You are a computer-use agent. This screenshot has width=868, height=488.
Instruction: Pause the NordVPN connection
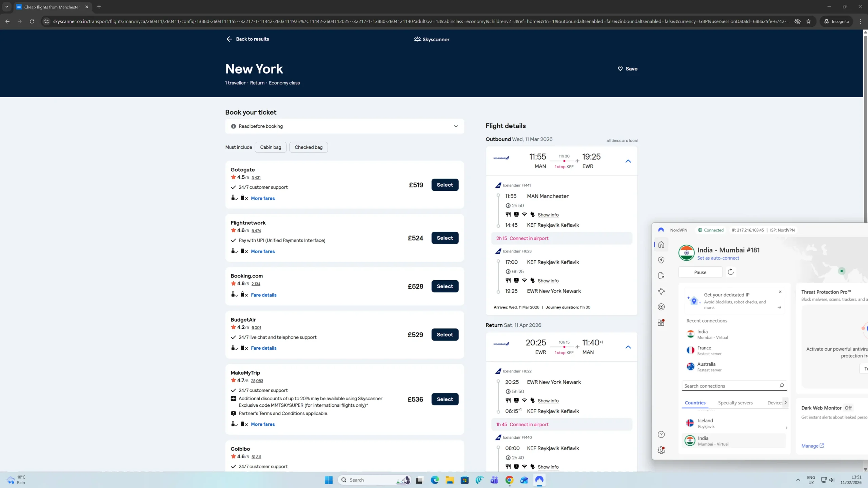pos(700,272)
